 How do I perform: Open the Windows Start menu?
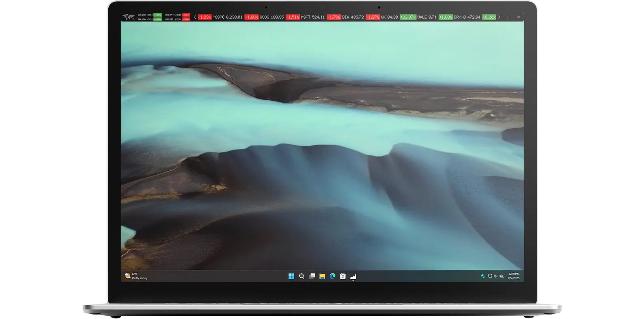291,276
